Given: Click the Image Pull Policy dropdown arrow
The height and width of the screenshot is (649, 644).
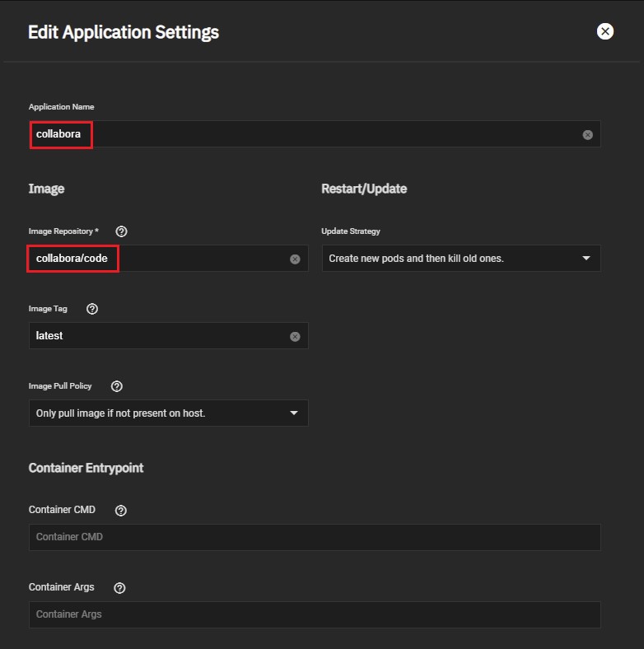Looking at the screenshot, I should click(294, 413).
